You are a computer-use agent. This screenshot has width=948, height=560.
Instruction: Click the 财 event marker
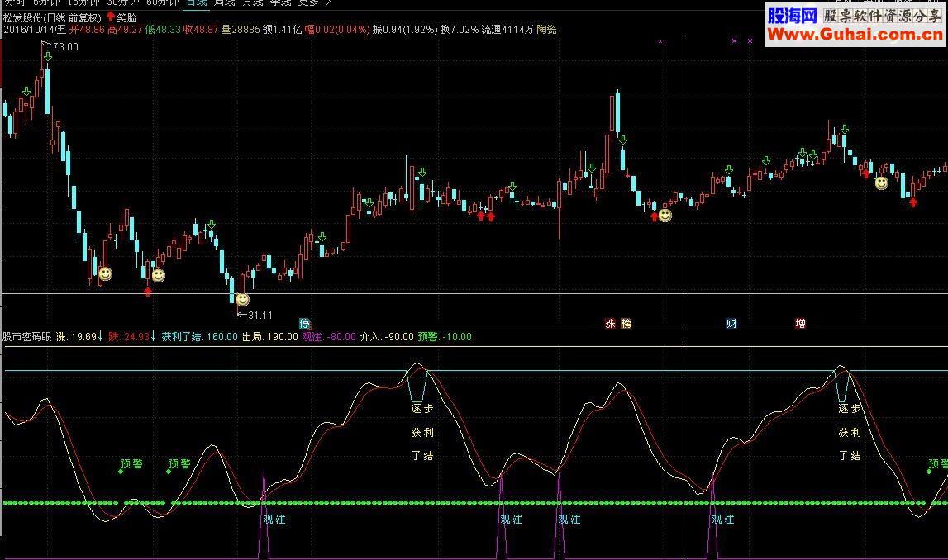pos(731,323)
